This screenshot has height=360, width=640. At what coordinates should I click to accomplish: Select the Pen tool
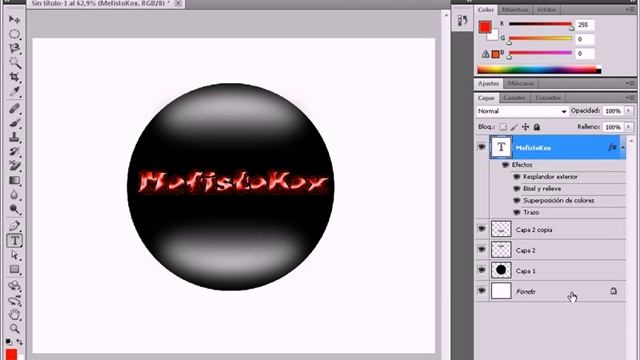click(x=14, y=226)
